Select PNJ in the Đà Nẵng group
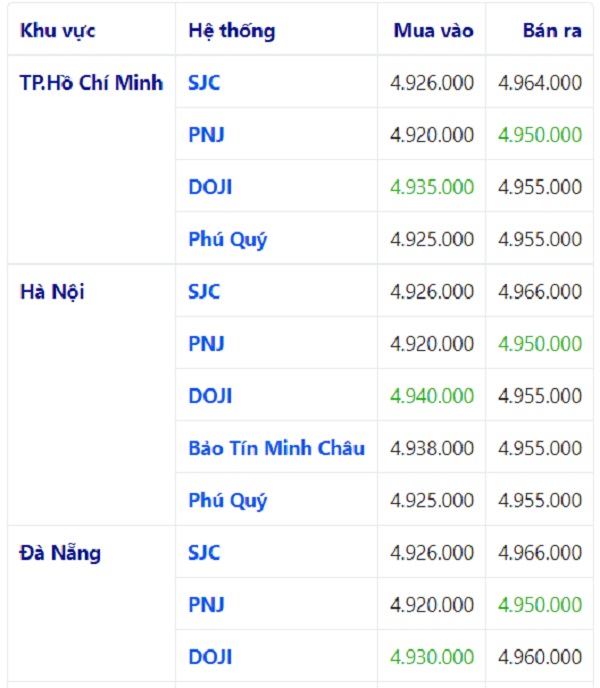Image resolution: width=600 pixels, height=688 pixels. tap(206, 605)
